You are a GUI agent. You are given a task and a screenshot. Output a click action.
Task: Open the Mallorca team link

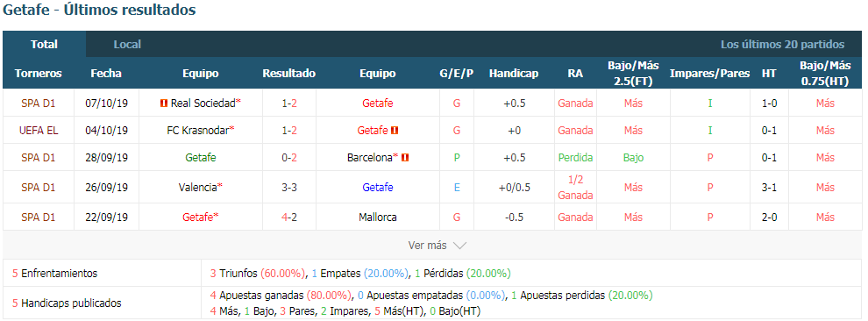[x=378, y=218]
